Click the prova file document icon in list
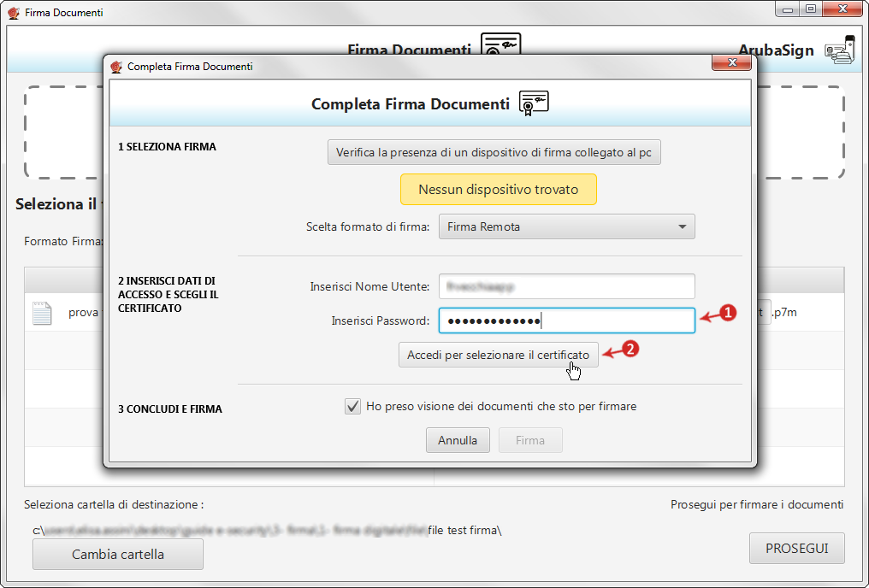This screenshot has height=588, width=869. (x=42, y=313)
